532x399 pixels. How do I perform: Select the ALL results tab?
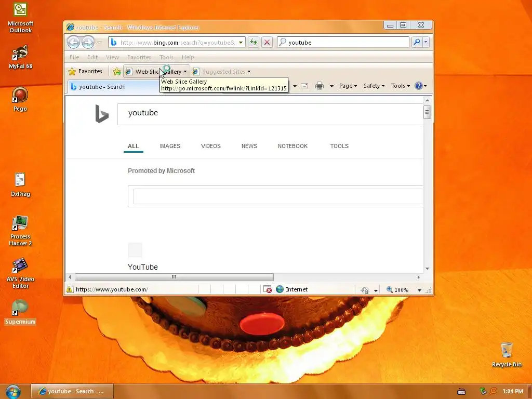pos(134,146)
